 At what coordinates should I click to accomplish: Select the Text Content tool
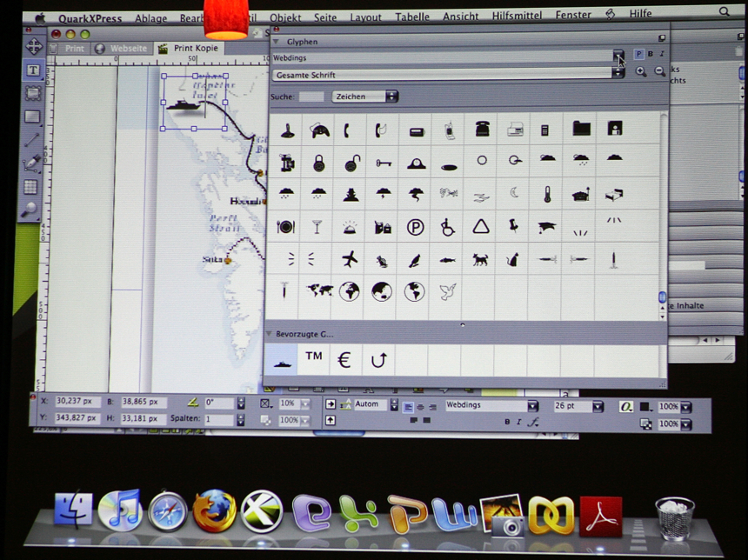pos(33,70)
